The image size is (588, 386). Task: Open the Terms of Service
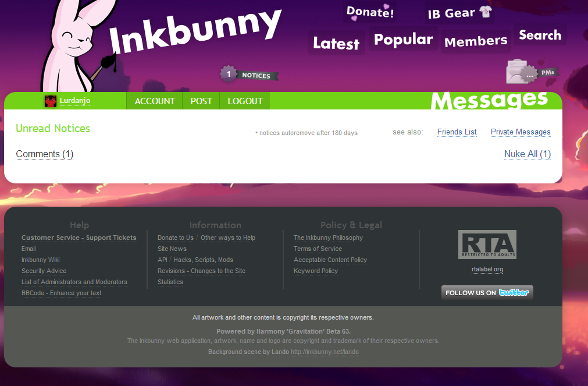(318, 249)
